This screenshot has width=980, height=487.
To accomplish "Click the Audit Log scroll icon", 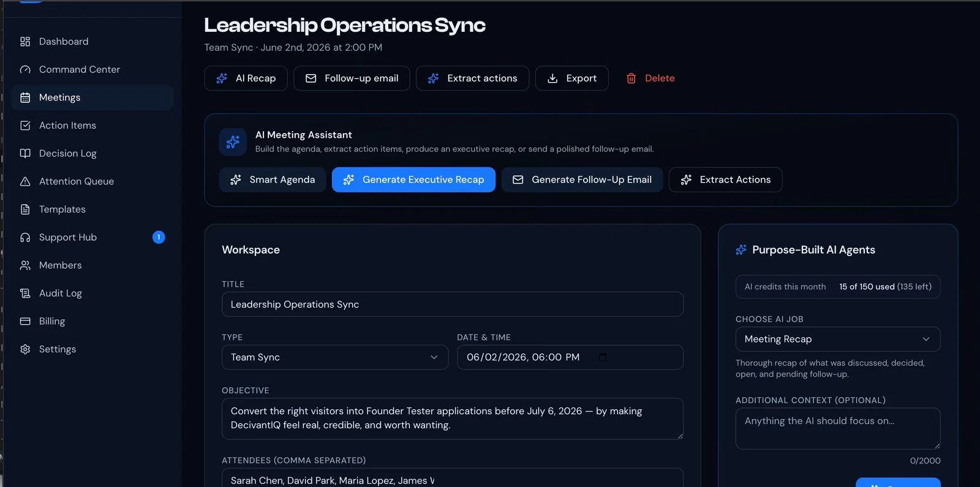I will (x=25, y=293).
